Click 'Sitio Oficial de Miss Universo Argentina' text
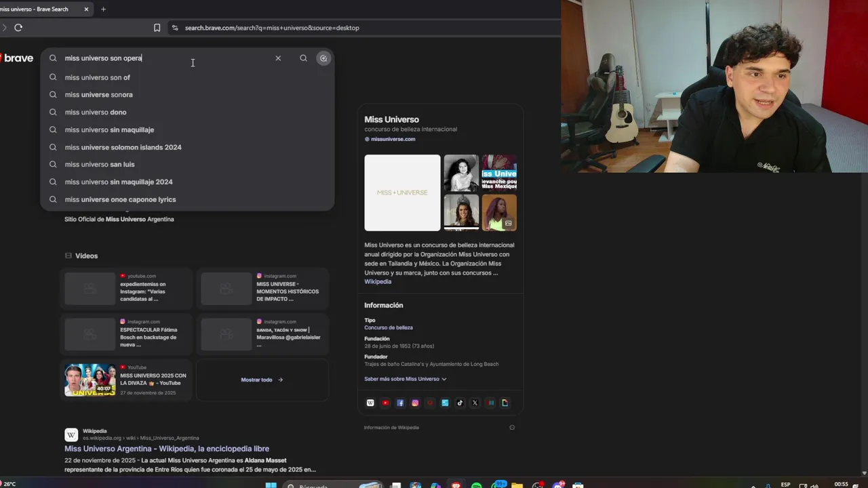Viewport: 868px width, 488px height. click(119, 220)
